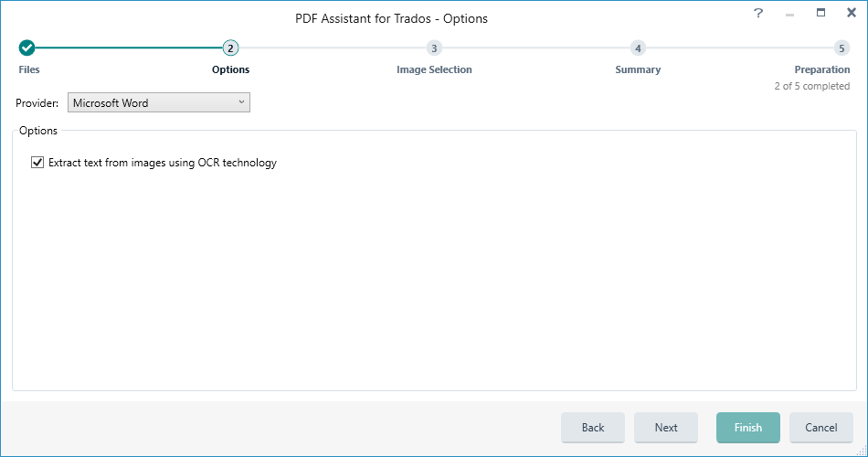Click the Back button
This screenshot has width=868, height=457.
pyautogui.click(x=593, y=428)
